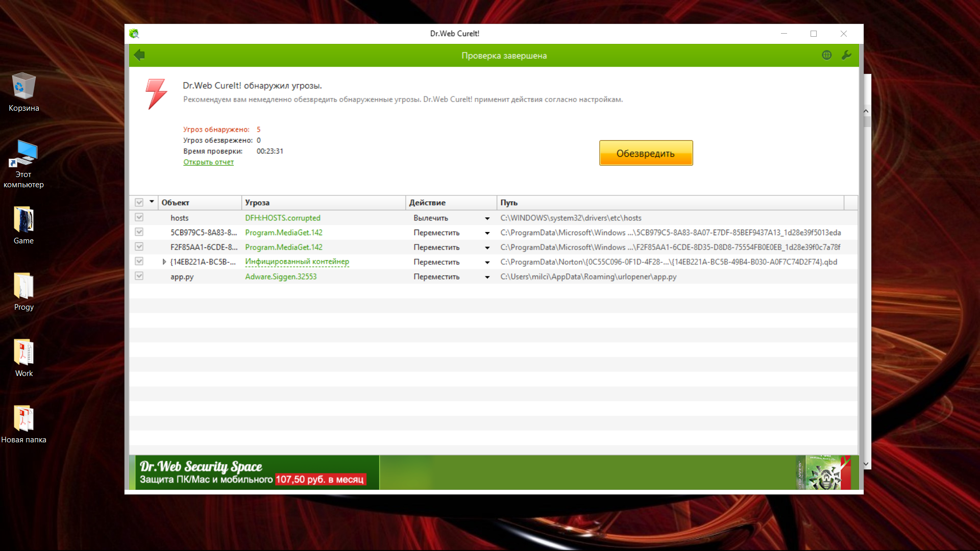Open action dropdown for app.py row

coord(487,277)
